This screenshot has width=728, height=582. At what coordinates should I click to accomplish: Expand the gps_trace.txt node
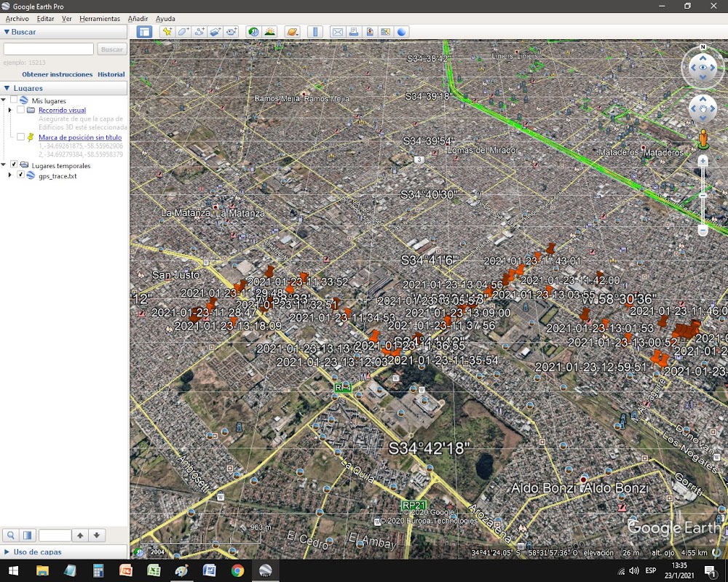click(x=10, y=175)
